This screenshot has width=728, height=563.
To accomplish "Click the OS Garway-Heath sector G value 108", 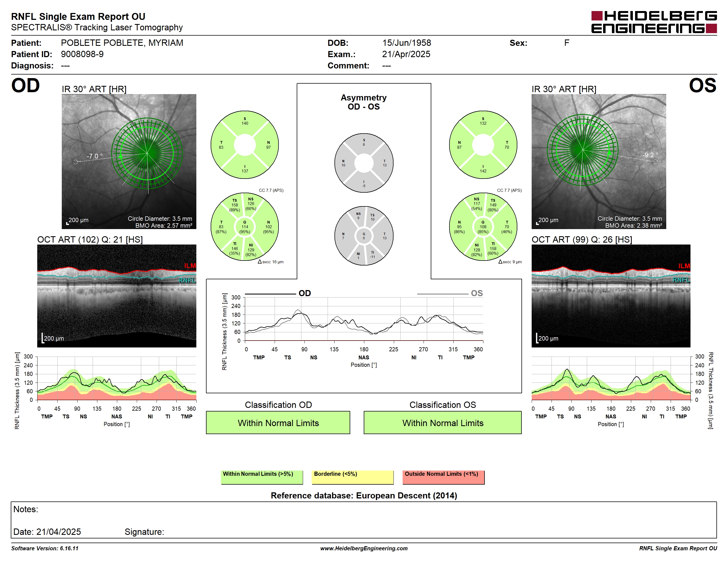I will [483, 227].
